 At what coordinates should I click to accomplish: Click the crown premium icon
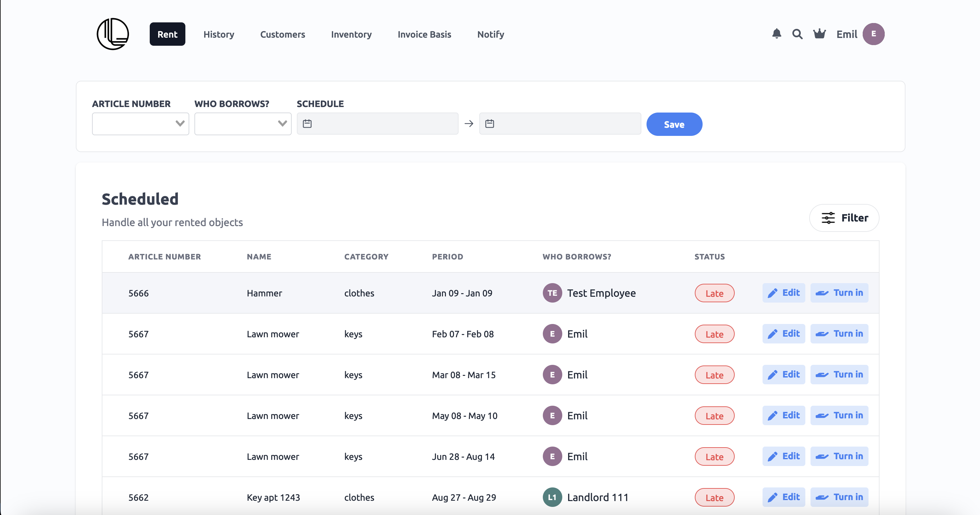[x=820, y=34]
